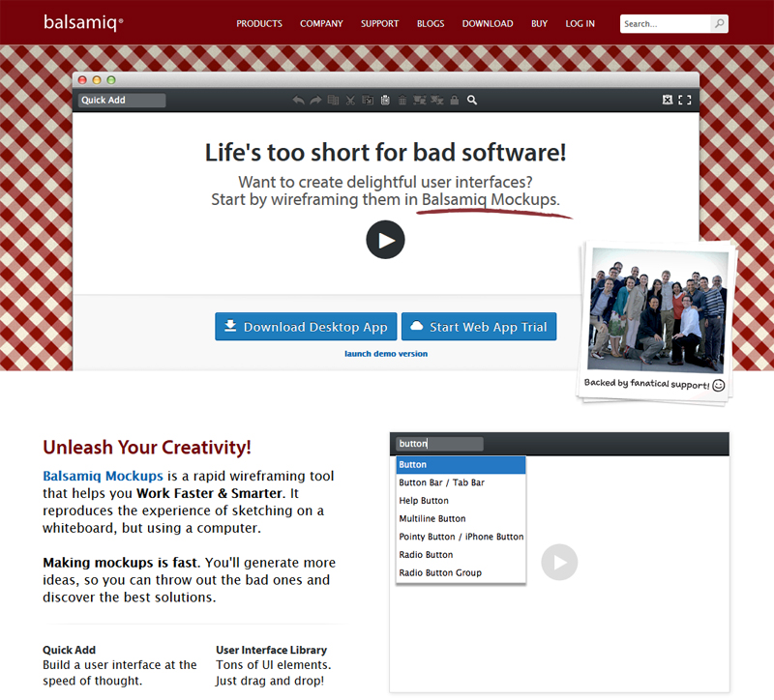Choose Pointy Button / iPhone Button option
774x700 pixels.
[x=461, y=537]
